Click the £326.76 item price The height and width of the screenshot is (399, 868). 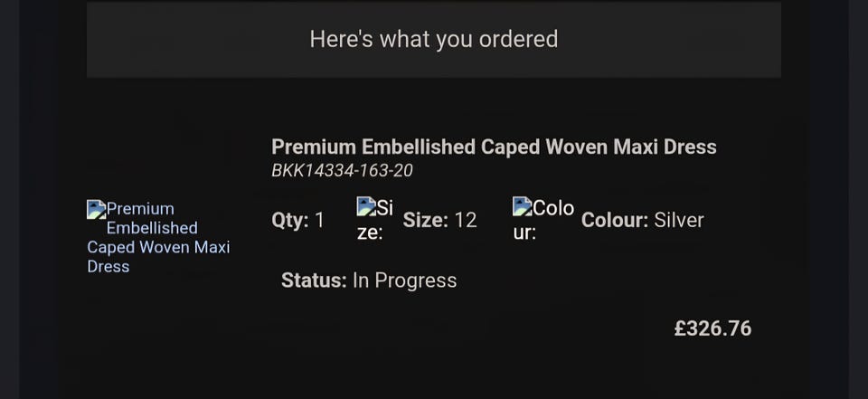713,328
